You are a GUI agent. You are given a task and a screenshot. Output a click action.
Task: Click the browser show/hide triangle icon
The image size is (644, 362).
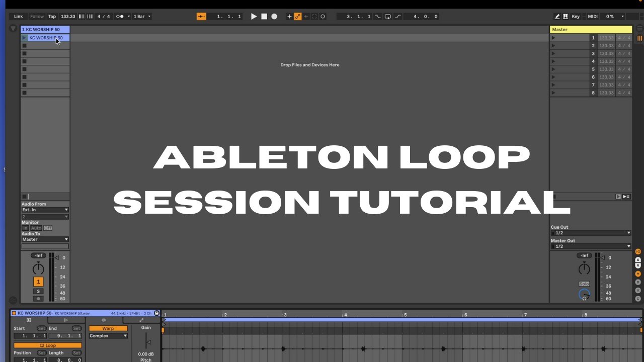tap(14, 29)
